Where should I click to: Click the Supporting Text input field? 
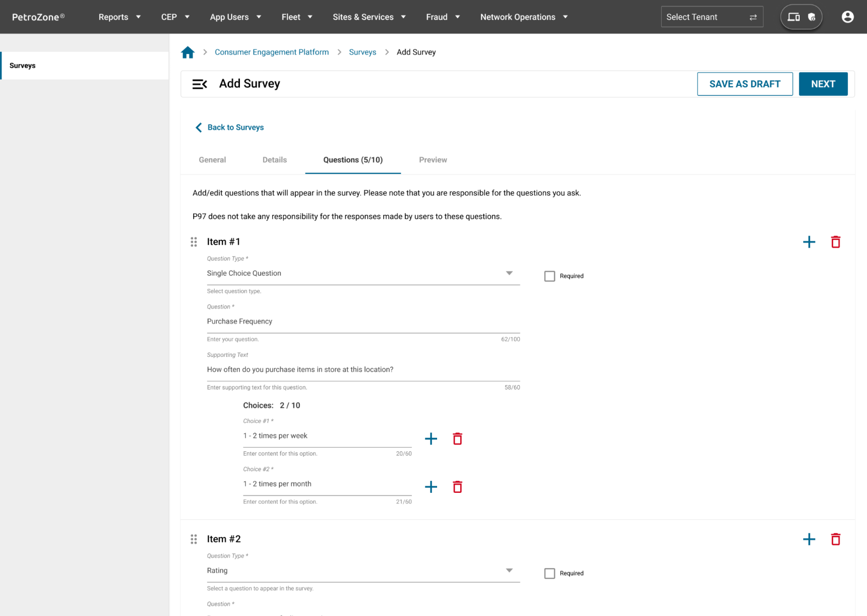363,370
